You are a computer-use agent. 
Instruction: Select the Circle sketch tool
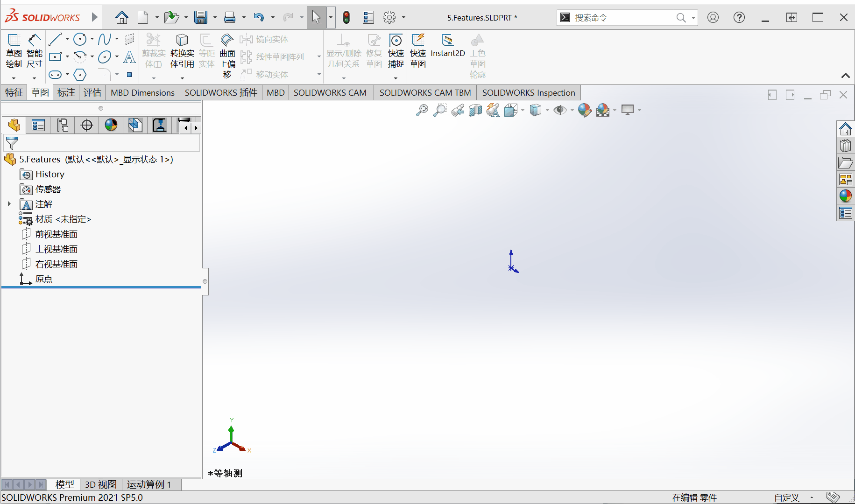[80, 40]
